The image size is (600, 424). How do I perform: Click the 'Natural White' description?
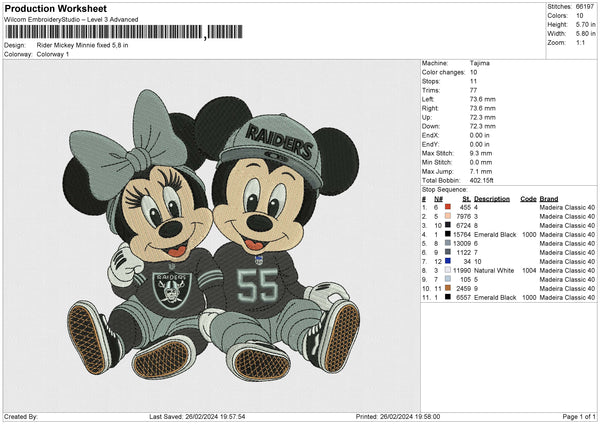[x=494, y=271]
